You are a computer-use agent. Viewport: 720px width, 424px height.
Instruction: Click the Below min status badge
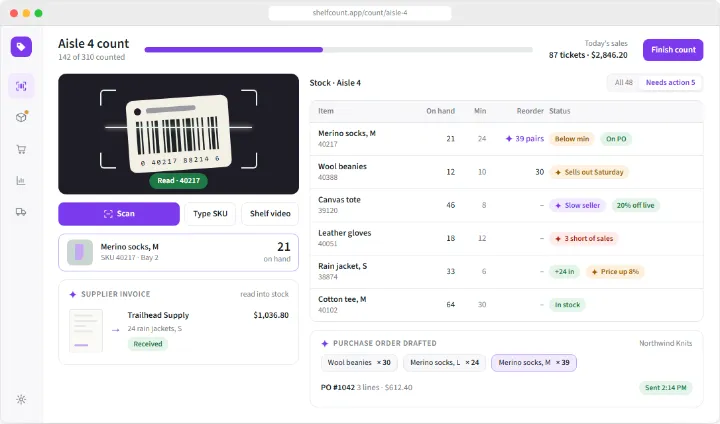coord(572,139)
